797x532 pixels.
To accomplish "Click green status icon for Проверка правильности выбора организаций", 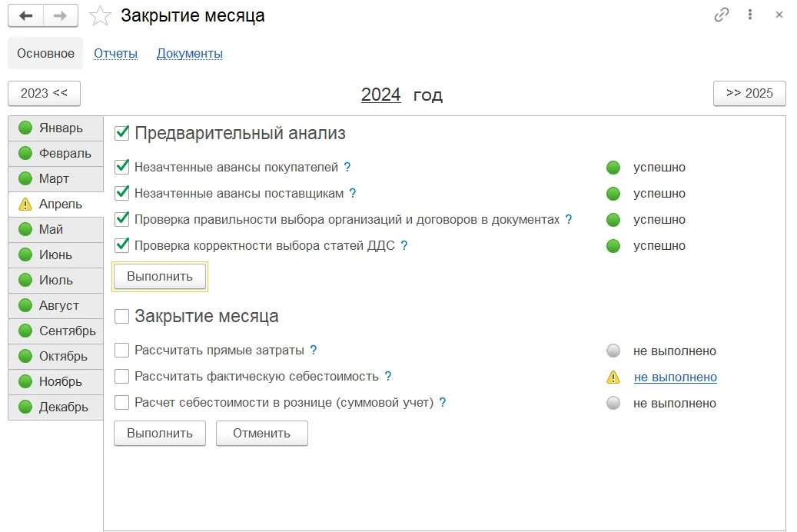I will pos(613,220).
